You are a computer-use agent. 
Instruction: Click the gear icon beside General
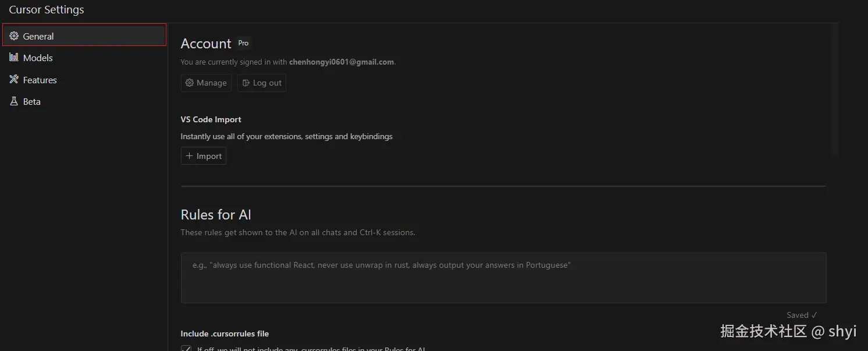(14, 36)
